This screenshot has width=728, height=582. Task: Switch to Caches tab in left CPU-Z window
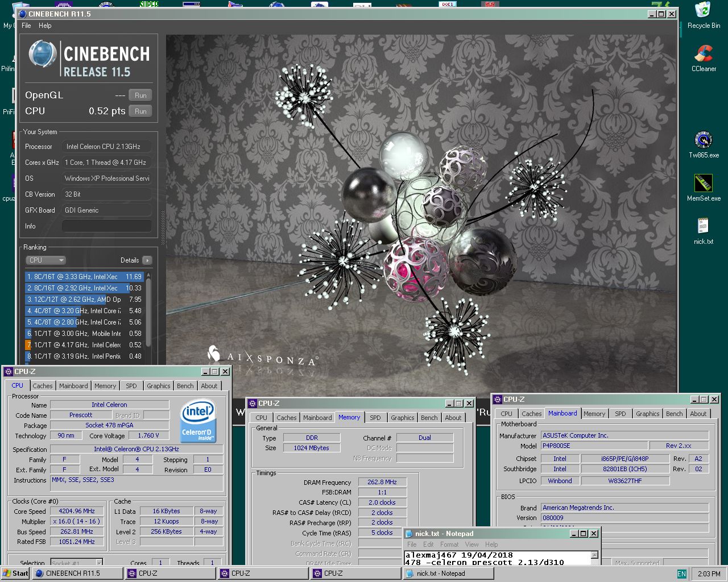[43, 386]
